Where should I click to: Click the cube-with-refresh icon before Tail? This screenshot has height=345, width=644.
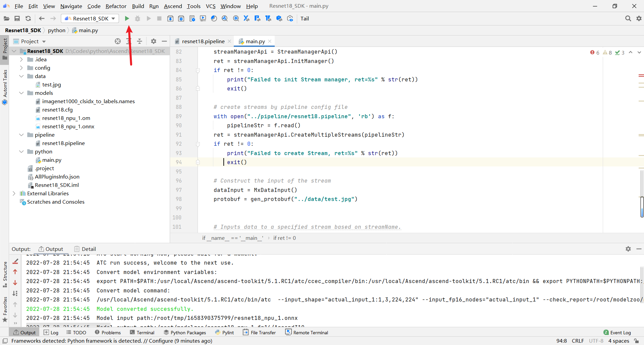point(290,18)
